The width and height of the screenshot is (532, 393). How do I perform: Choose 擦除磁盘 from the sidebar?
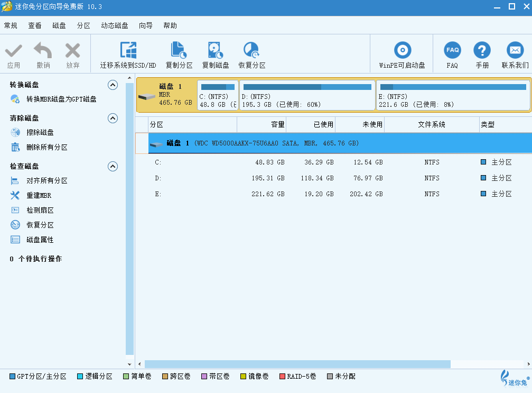click(40, 133)
